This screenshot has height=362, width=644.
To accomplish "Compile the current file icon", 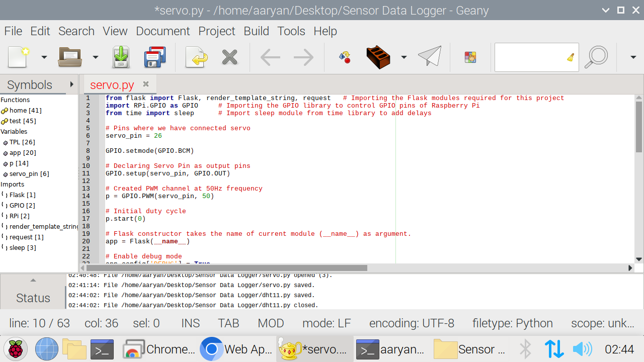I will tap(345, 57).
